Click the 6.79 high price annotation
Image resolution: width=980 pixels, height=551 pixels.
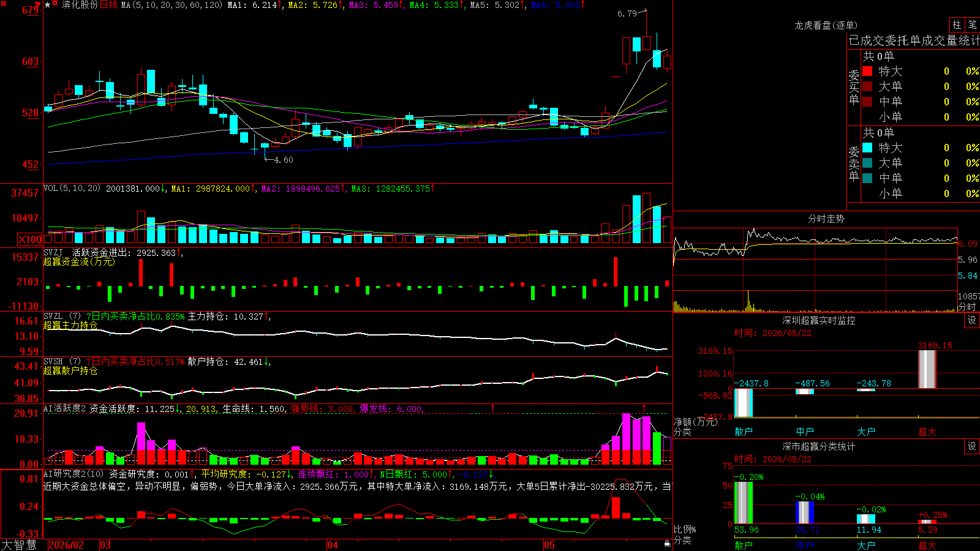click(x=627, y=13)
